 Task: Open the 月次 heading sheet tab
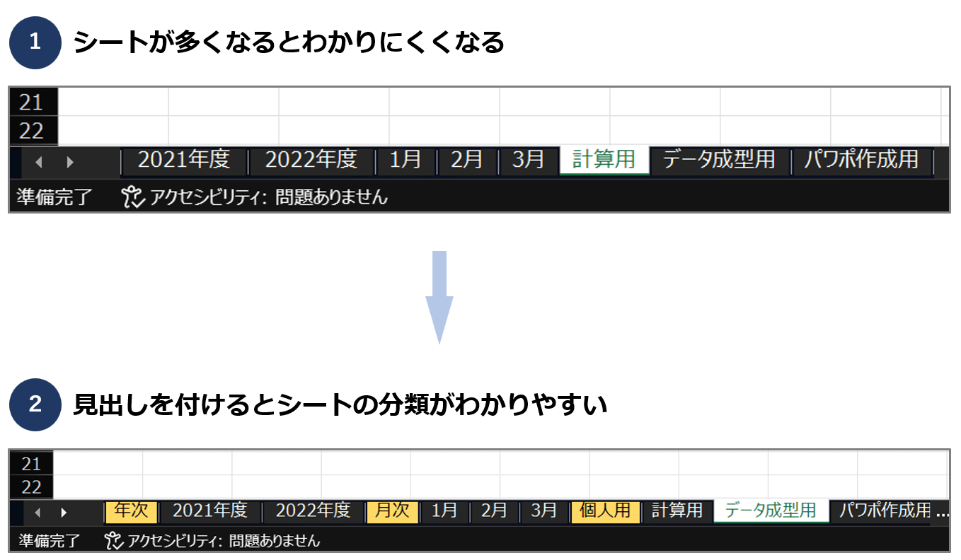(393, 511)
